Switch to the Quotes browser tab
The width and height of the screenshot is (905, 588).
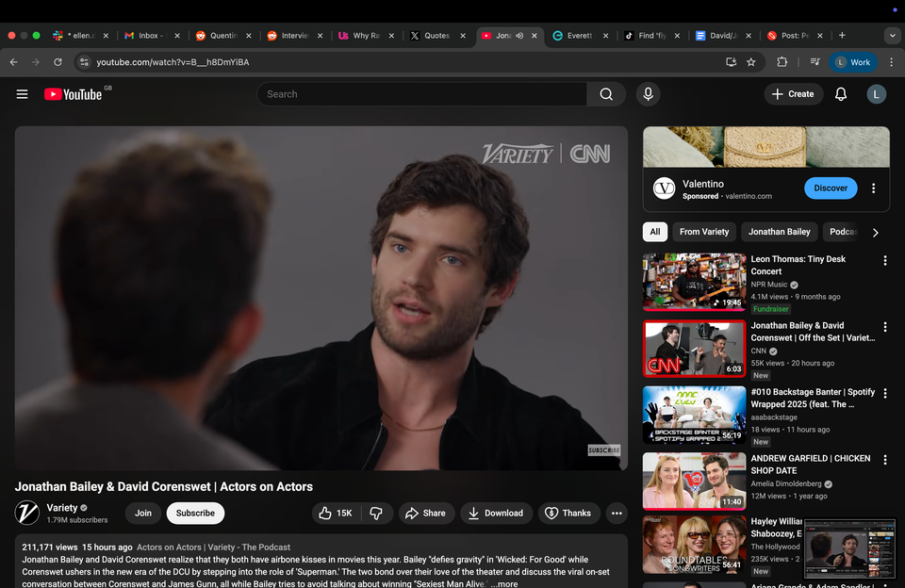[438, 35]
